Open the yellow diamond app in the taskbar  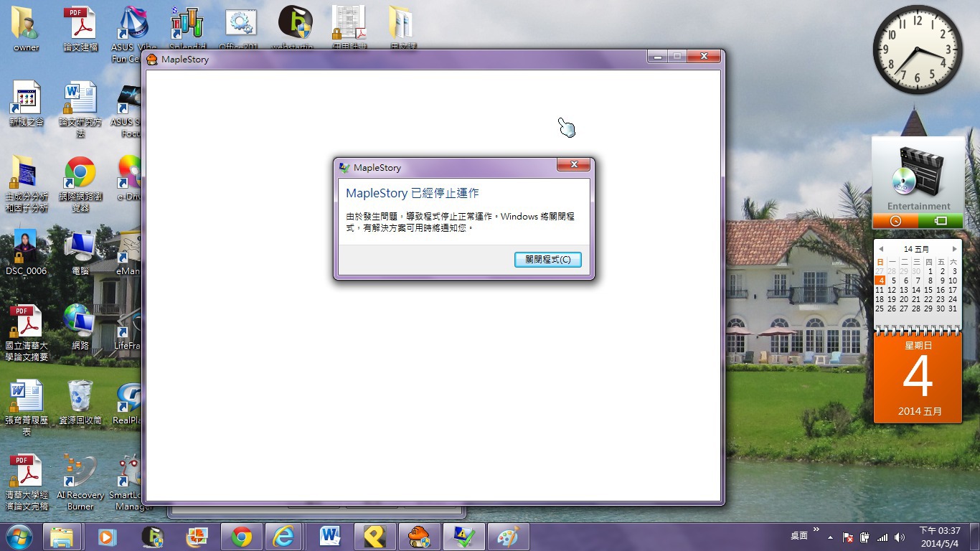click(x=374, y=537)
